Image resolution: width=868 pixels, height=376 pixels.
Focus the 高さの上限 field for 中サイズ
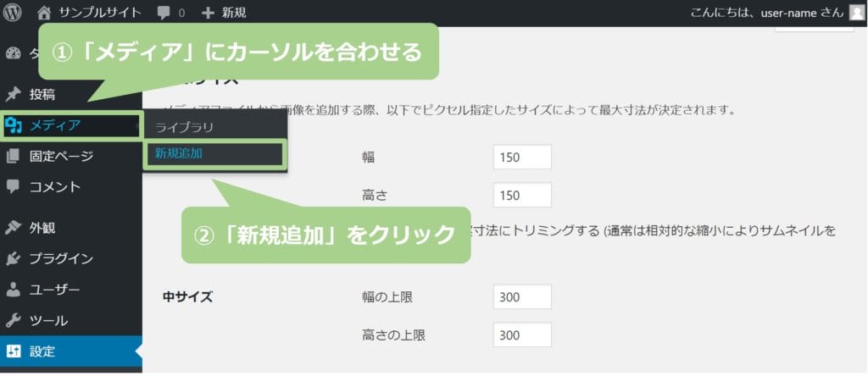tap(522, 335)
